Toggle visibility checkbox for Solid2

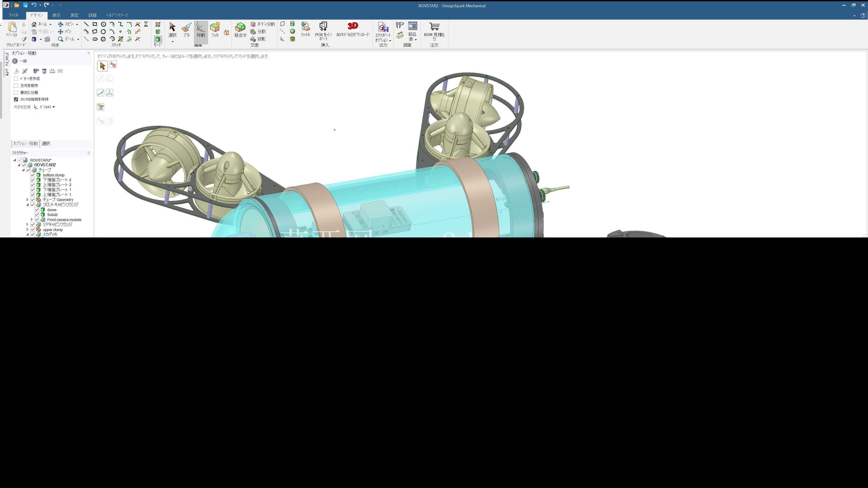pos(37,215)
